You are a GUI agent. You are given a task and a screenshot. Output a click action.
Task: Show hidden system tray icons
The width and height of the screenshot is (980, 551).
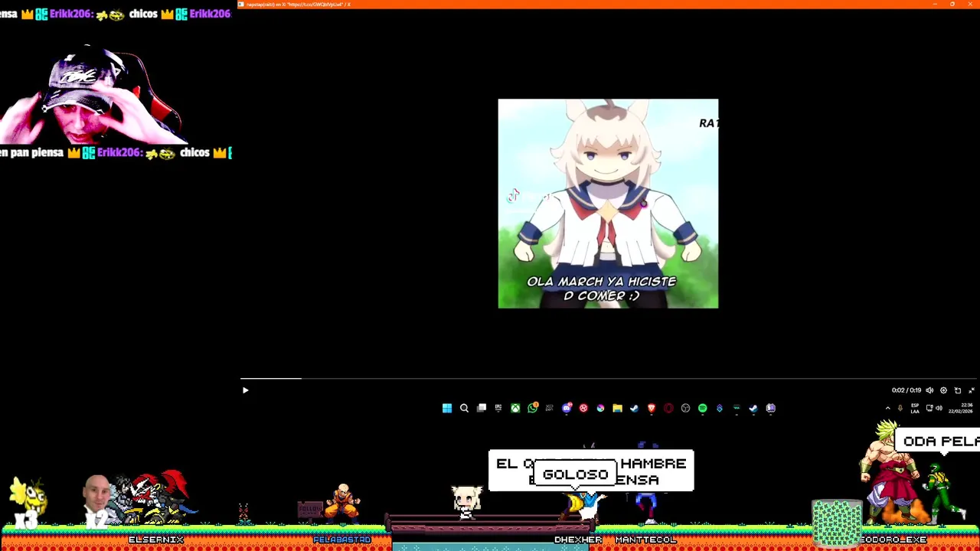point(888,408)
